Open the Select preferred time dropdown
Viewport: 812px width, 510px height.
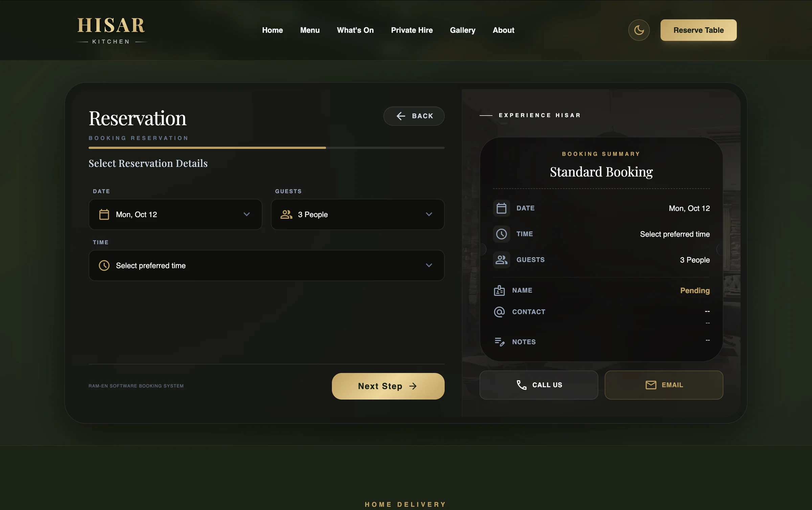click(267, 265)
